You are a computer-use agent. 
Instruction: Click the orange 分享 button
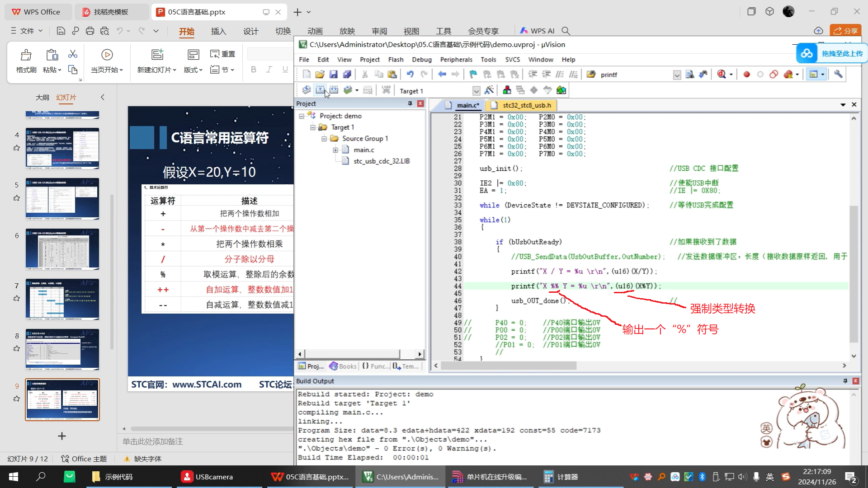coord(845,31)
